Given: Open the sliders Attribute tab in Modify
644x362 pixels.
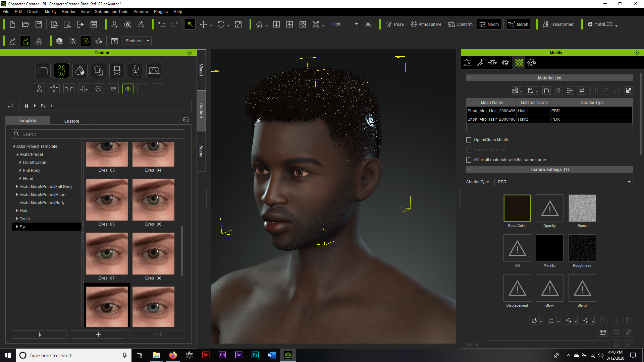Looking at the screenshot, I should tap(467, 63).
